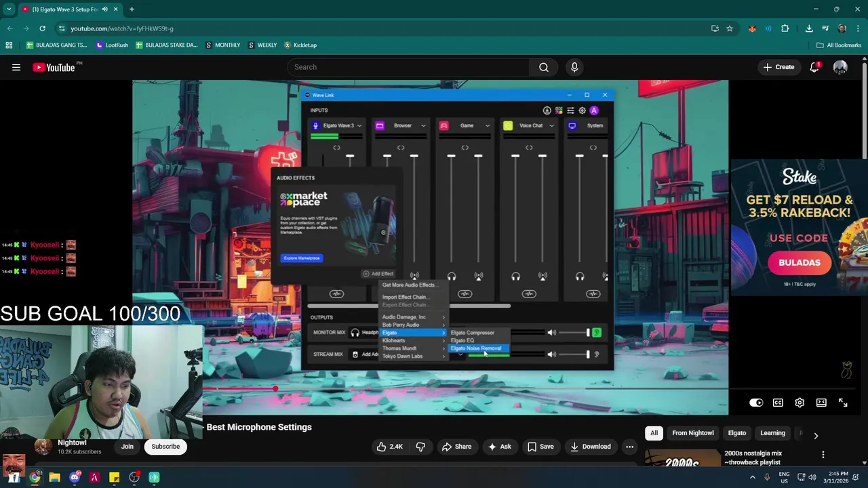Open the Nightowl channel name link
868x488 pixels.
[x=72, y=443]
